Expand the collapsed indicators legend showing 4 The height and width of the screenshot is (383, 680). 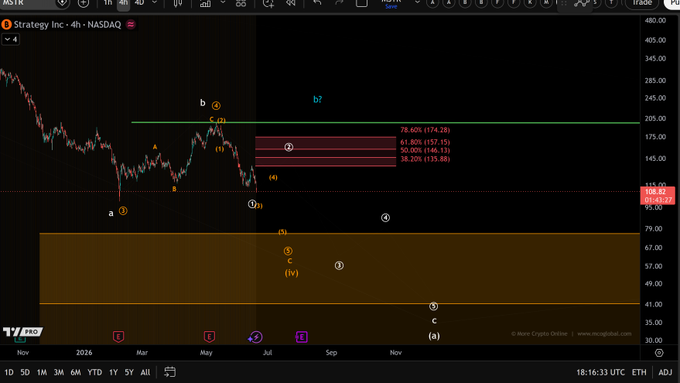pos(10,39)
